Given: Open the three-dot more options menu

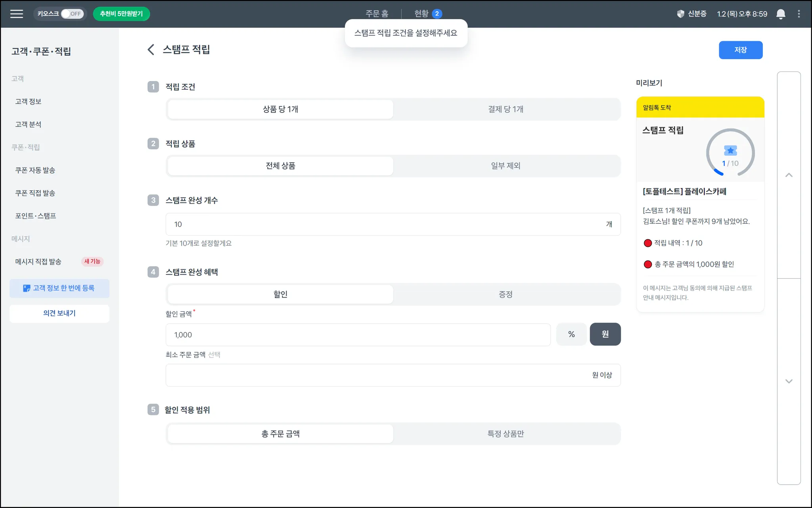Looking at the screenshot, I should pyautogui.click(x=799, y=14).
